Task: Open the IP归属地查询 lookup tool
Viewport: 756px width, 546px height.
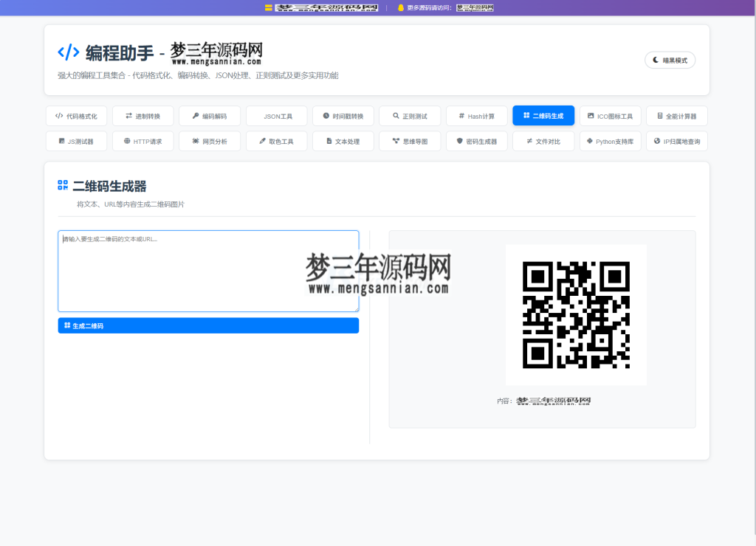Action: (x=677, y=141)
